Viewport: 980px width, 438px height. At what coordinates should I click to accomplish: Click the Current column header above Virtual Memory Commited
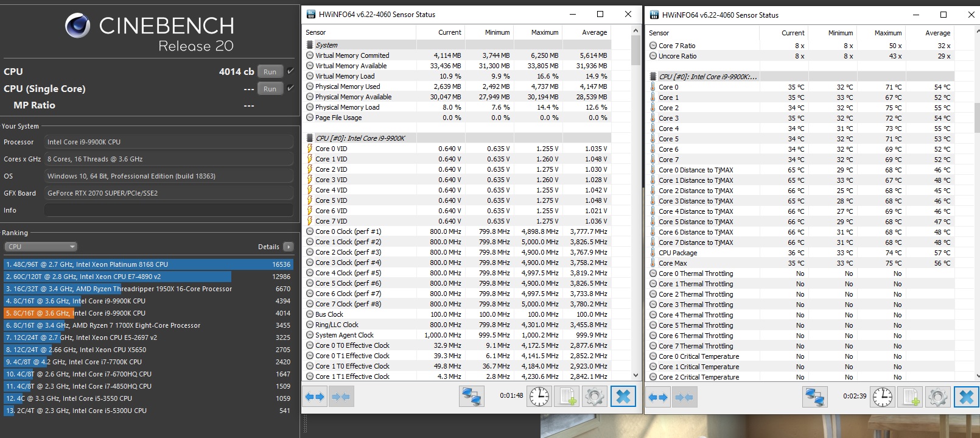pos(440,32)
